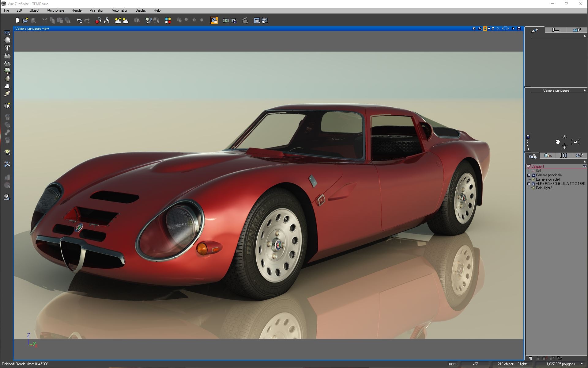
Task: Open the Render menu
Action: pos(77,10)
